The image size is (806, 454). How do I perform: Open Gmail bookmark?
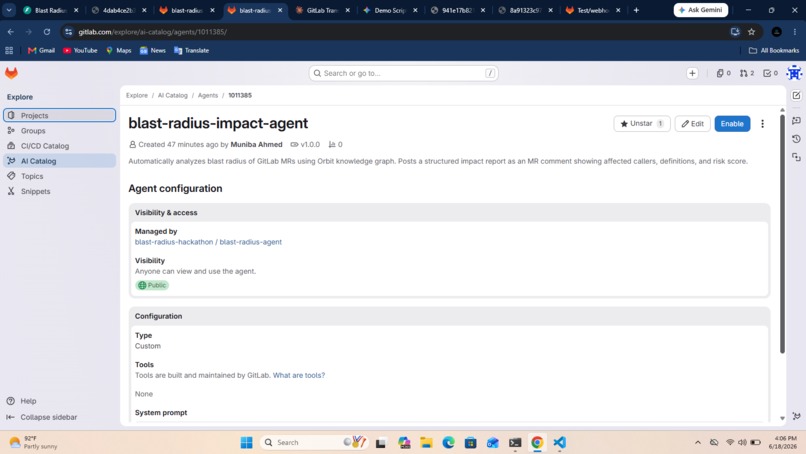[x=41, y=50]
